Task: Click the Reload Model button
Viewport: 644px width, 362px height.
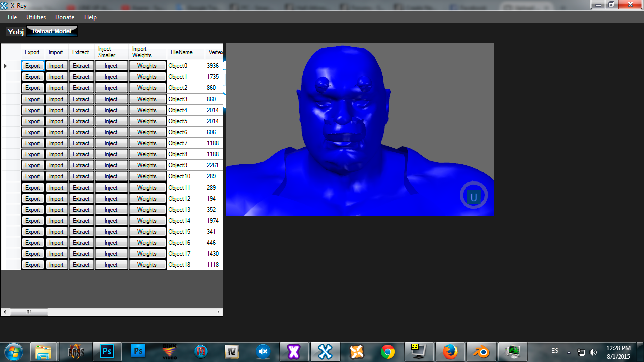Action: tap(52, 31)
